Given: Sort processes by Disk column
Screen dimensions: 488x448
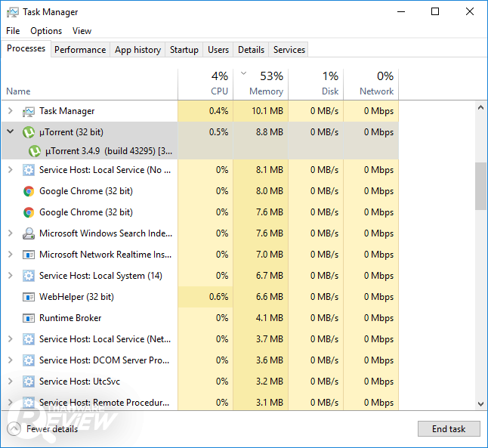Looking at the screenshot, I should pyautogui.click(x=316, y=84).
